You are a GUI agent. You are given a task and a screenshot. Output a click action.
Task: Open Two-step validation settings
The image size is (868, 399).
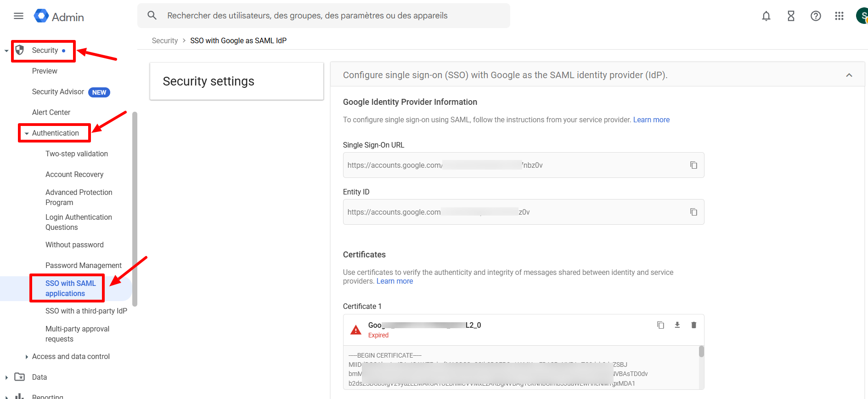click(x=77, y=154)
